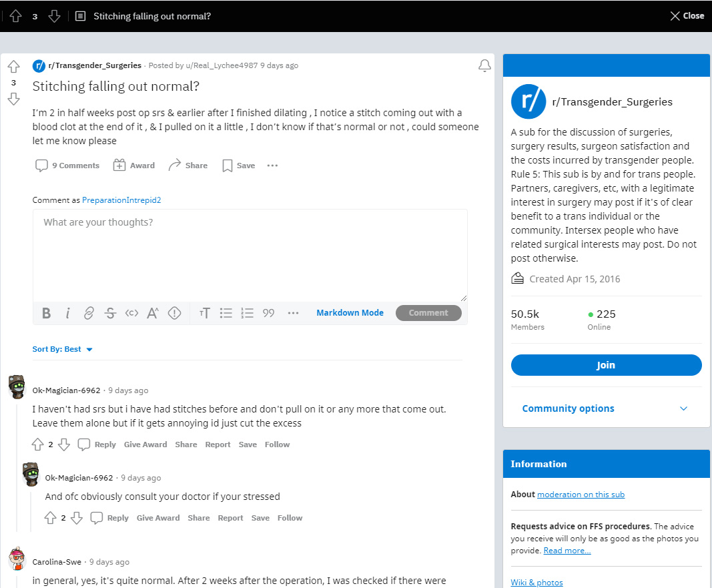Open r/Transgender_Surgeries link in post header
The image size is (712, 588).
(95, 65)
